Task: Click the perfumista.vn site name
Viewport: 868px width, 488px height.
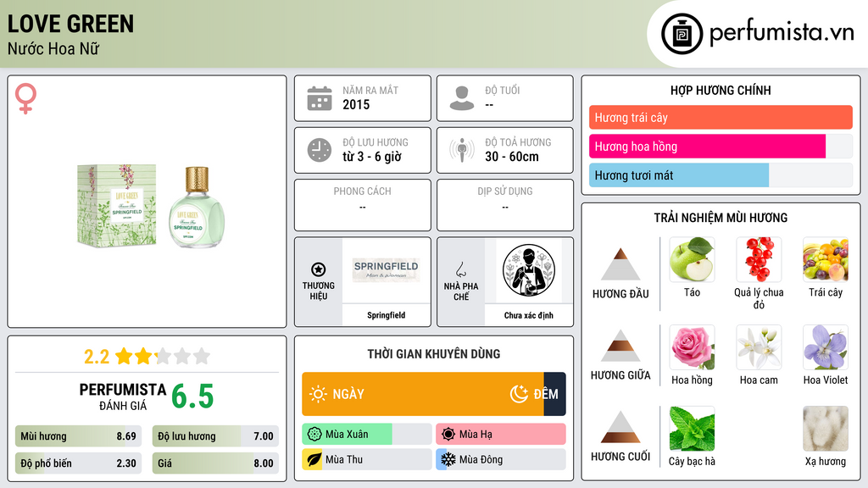Action: [782, 33]
